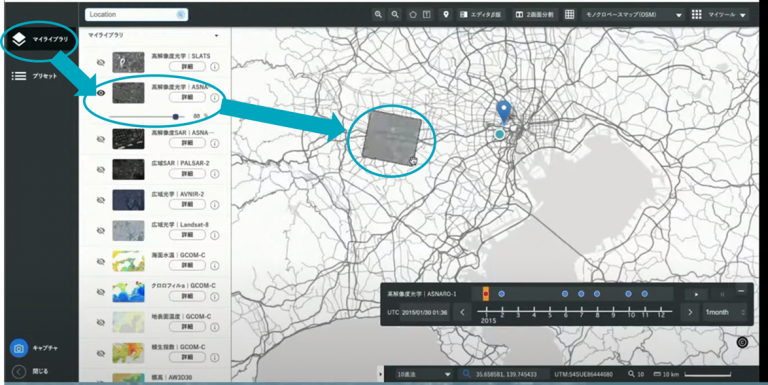Open the grid view icon in the toolbar
768x385 pixels.
point(569,15)
